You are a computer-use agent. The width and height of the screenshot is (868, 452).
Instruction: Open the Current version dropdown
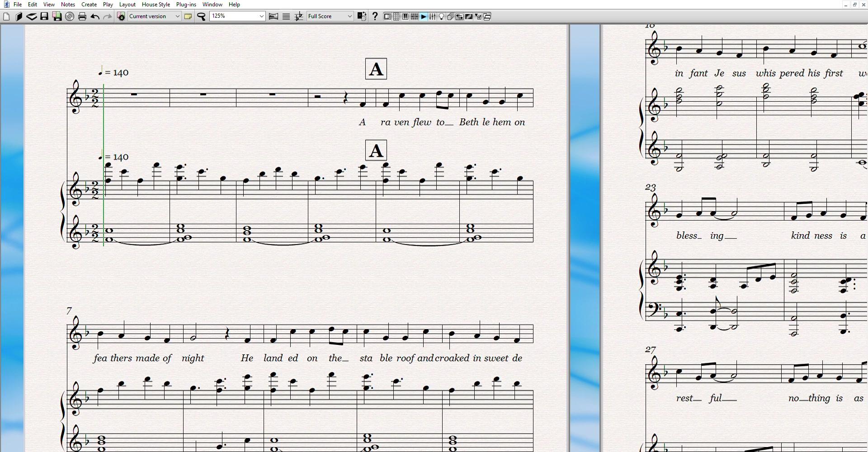(154, 16)
